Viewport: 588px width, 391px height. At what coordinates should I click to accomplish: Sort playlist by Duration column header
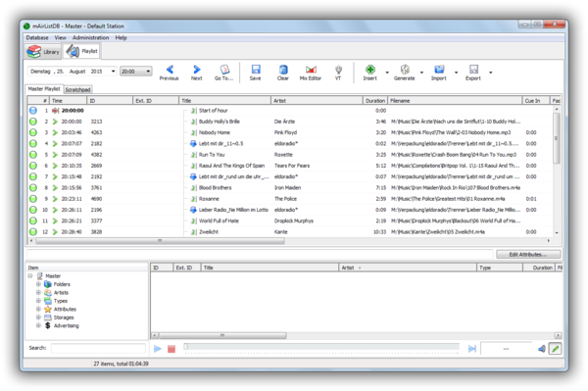[x=374, y=101]
